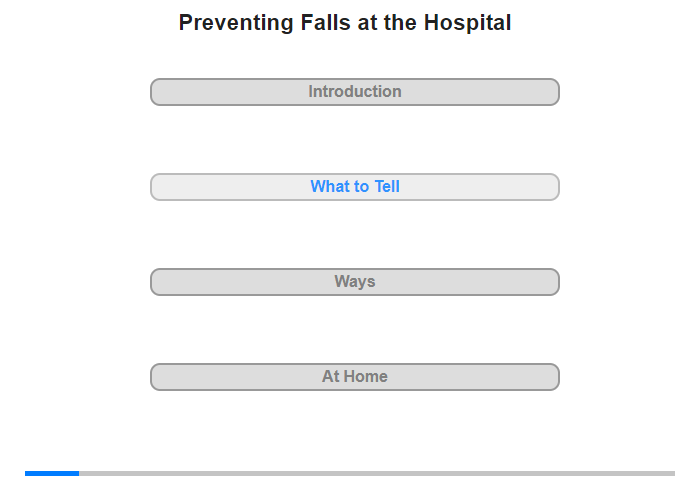Click the blue filled progress segment
Image resolution: width=700 pixels, height=480 pixels.
click(x=52, y=473)
